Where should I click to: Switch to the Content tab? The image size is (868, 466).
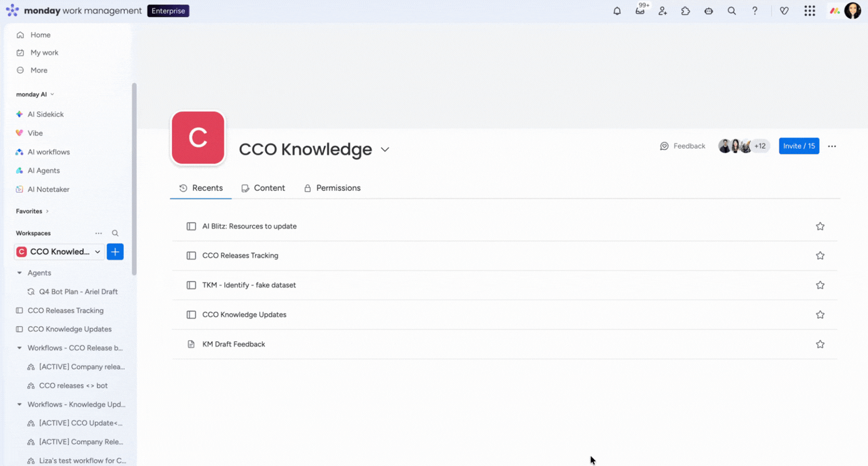pos(263,188)
